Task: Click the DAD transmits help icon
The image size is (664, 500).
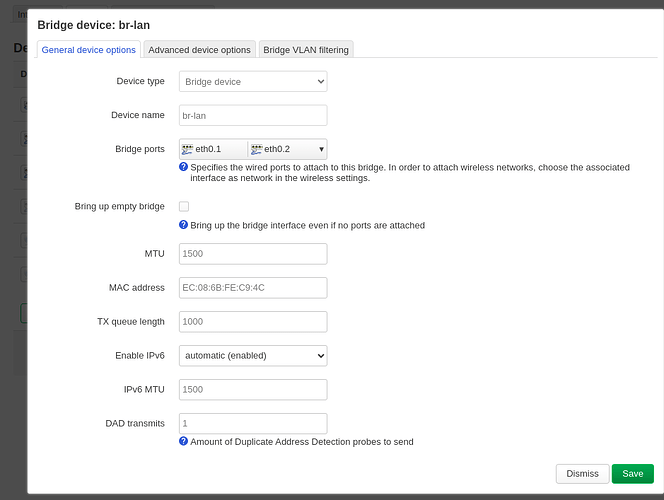Action: (183, 441)
